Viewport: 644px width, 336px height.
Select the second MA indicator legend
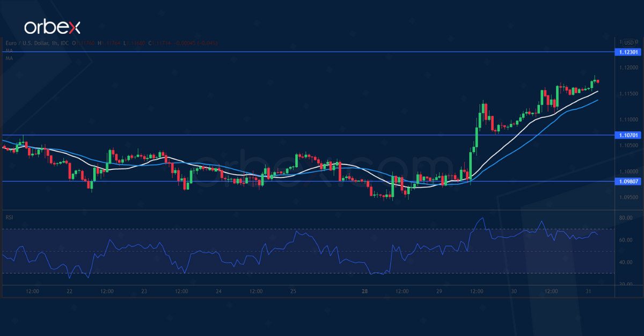pyautogui.click(x=8, y=58)
